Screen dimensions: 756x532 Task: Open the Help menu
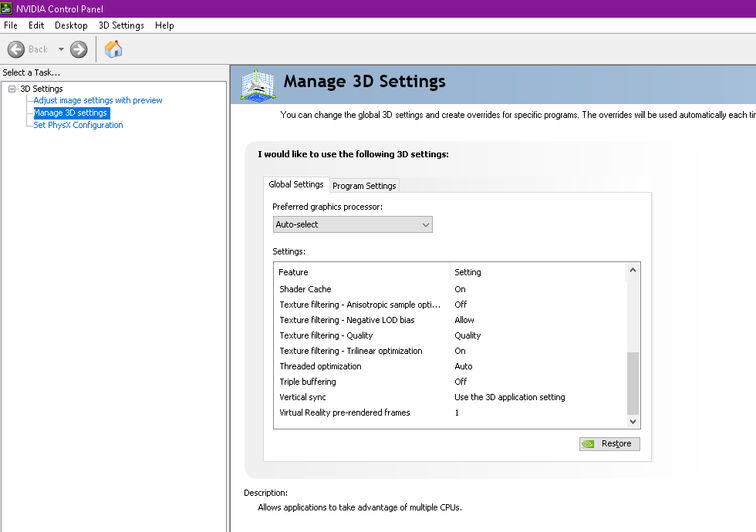(x=164, y=25)
